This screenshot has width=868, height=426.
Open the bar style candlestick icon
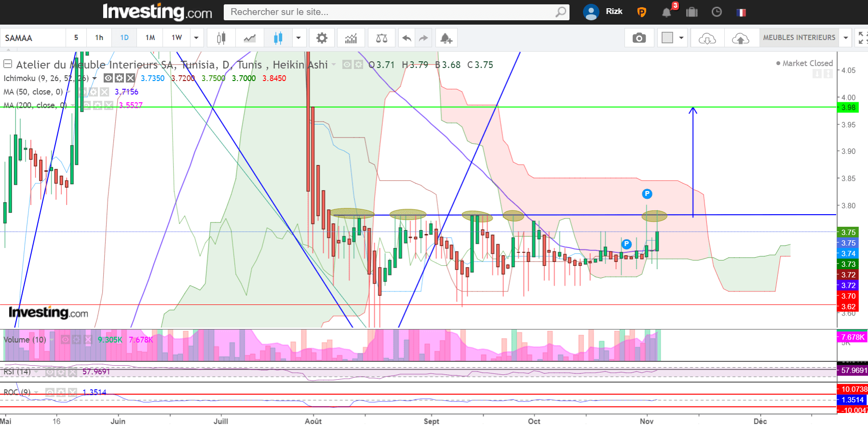pyautogui.click(x=221, y=38)
